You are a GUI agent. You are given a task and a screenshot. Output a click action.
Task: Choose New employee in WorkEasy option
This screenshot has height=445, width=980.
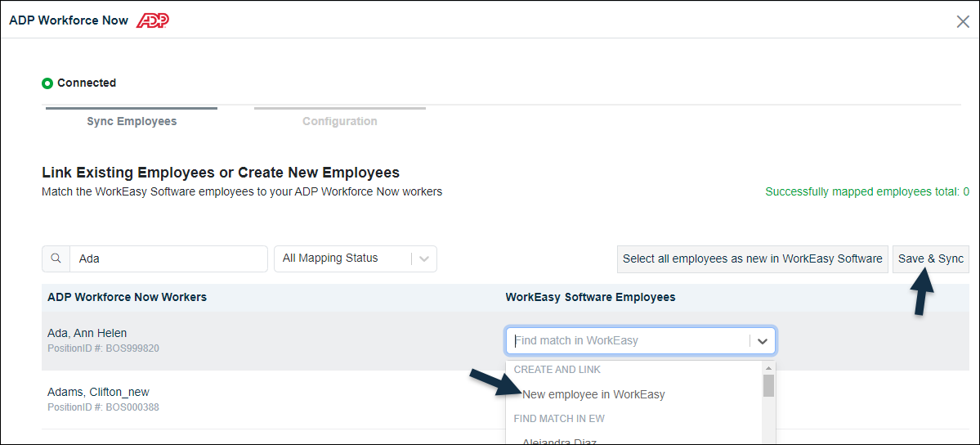coord(593,394)
